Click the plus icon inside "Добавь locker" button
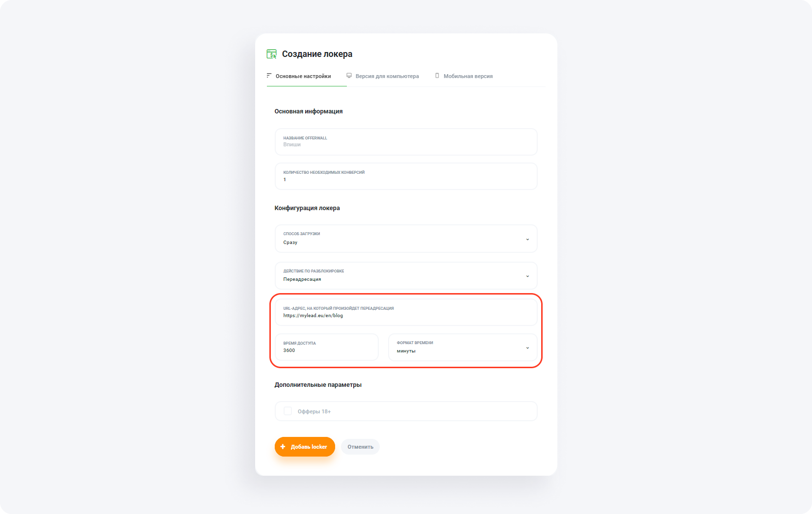The width and height of the screenshot is (812, 514). [283, 447]
